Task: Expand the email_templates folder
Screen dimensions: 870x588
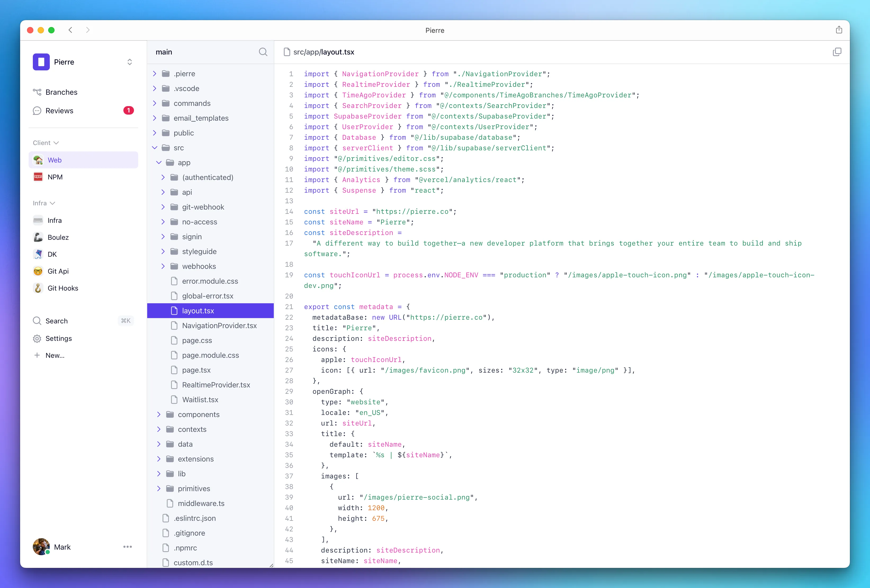Action: [x=155, y=118]
